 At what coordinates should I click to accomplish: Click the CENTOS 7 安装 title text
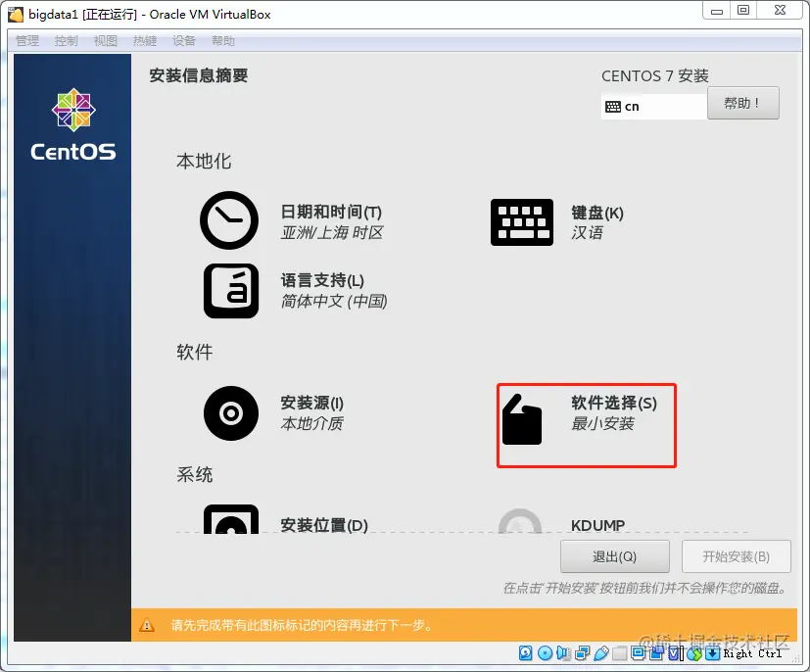click(654, 76)
